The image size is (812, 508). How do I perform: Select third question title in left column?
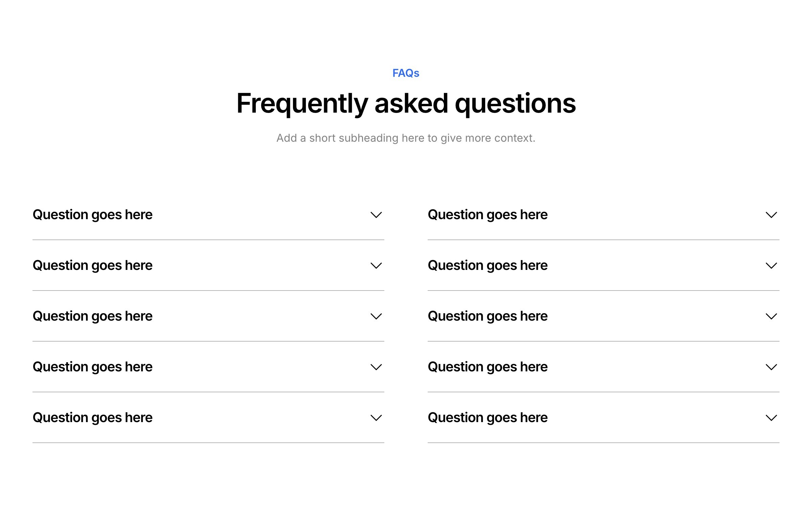(x=92, y=316)
